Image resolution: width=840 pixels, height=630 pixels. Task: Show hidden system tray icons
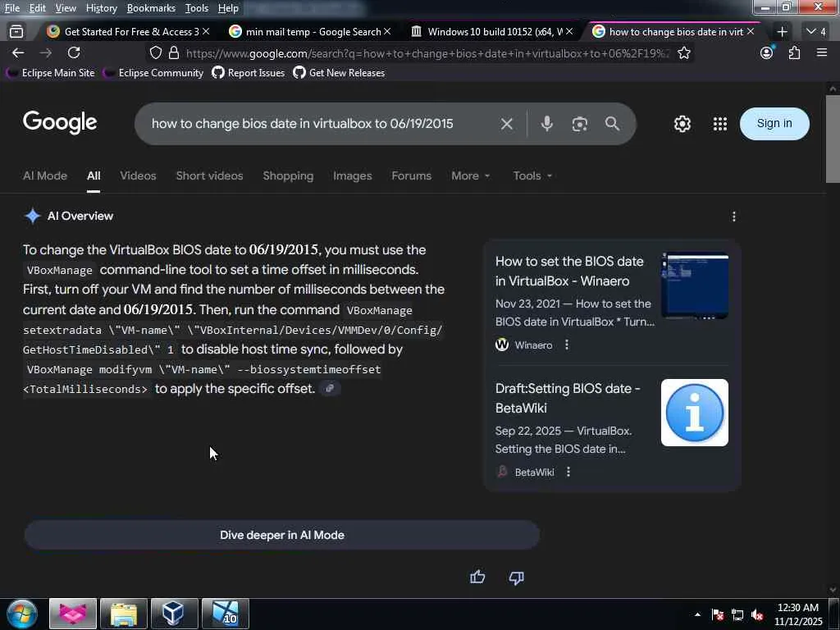697,614
